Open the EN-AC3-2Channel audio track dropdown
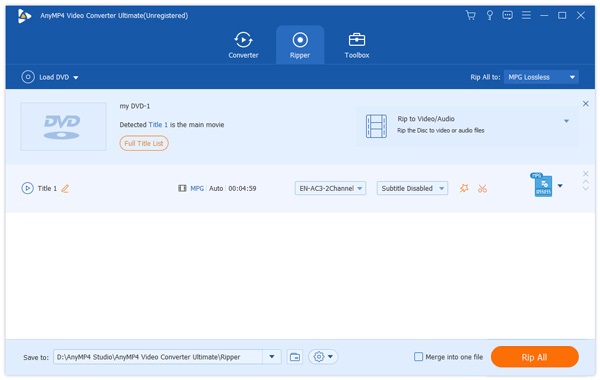 pyautogui.click(x=330, y=188)
